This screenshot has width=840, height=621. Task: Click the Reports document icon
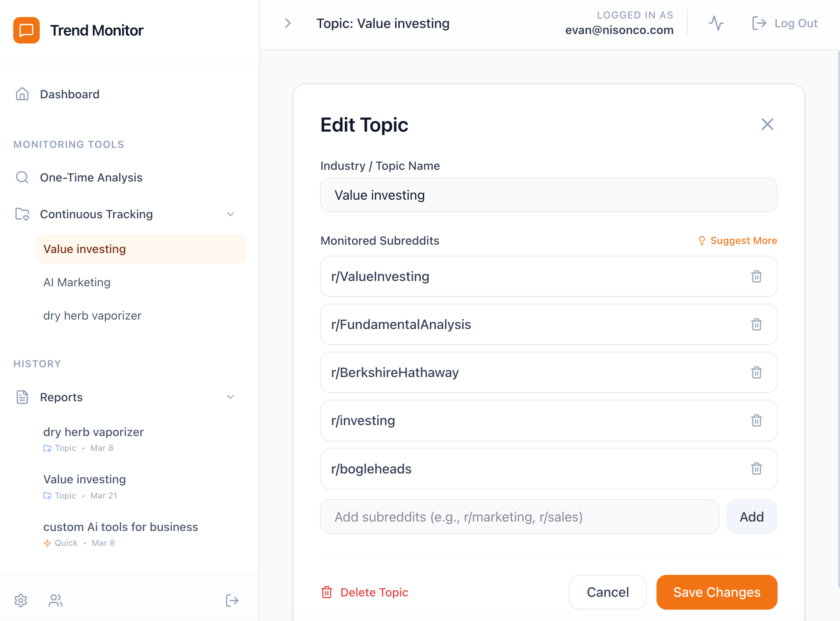(22, 397)
